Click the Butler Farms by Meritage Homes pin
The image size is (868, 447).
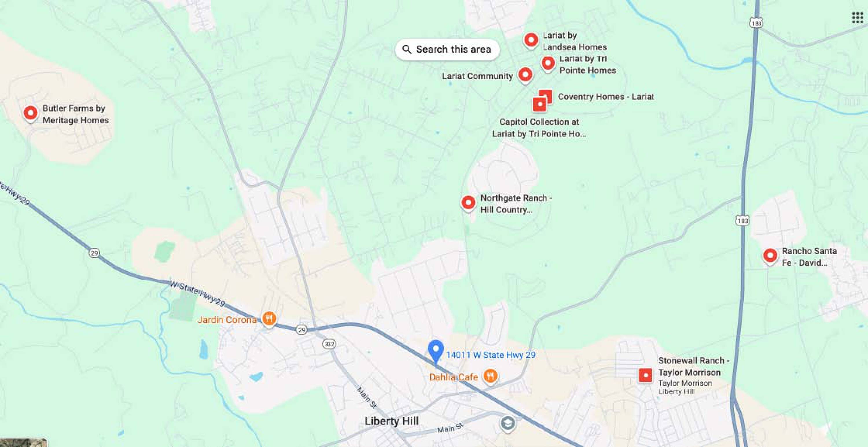(x=30, y=114)
